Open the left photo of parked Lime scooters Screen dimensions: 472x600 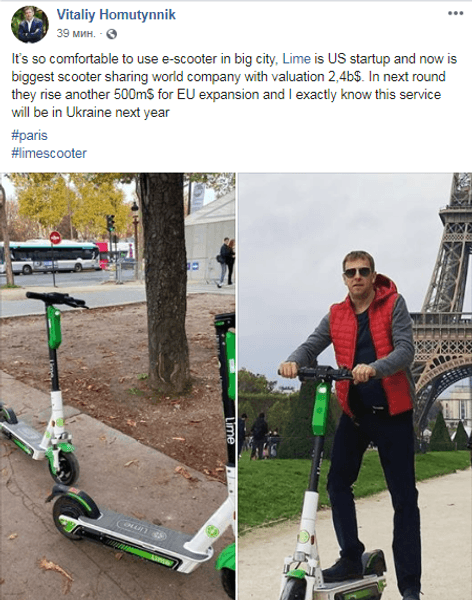118,386
